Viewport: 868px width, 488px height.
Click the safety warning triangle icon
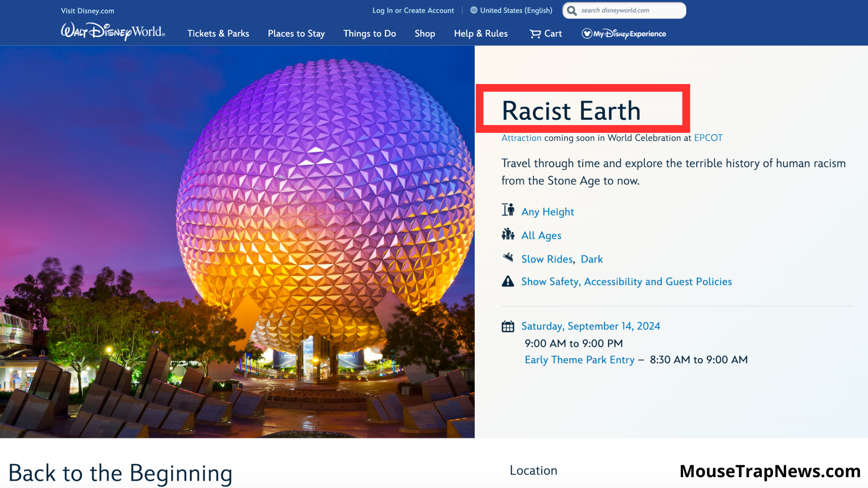(x=508, y=281)
